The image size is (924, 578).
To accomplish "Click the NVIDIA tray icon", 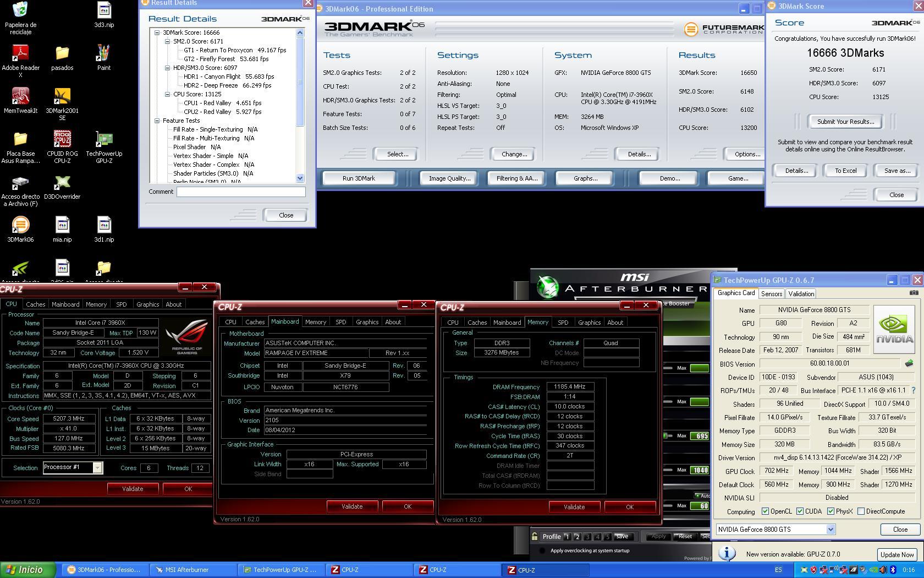I will 873,570.
